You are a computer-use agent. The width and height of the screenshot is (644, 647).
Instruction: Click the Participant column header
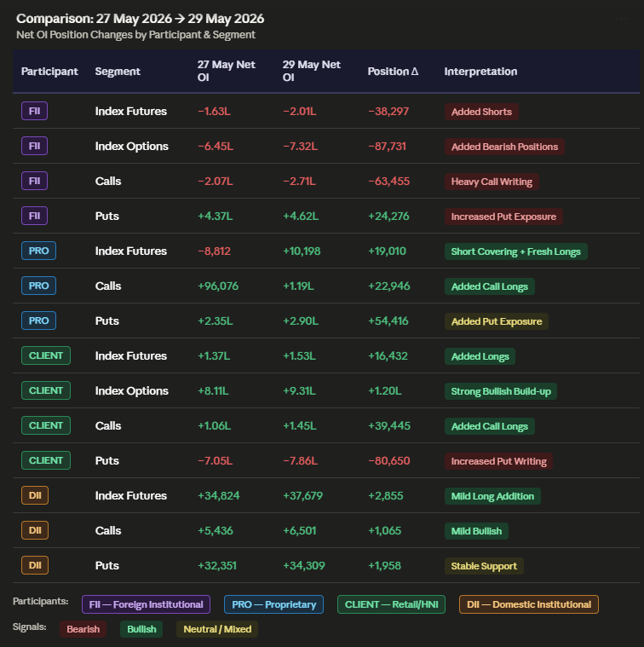pyautogui.click(x=49, y=72)
